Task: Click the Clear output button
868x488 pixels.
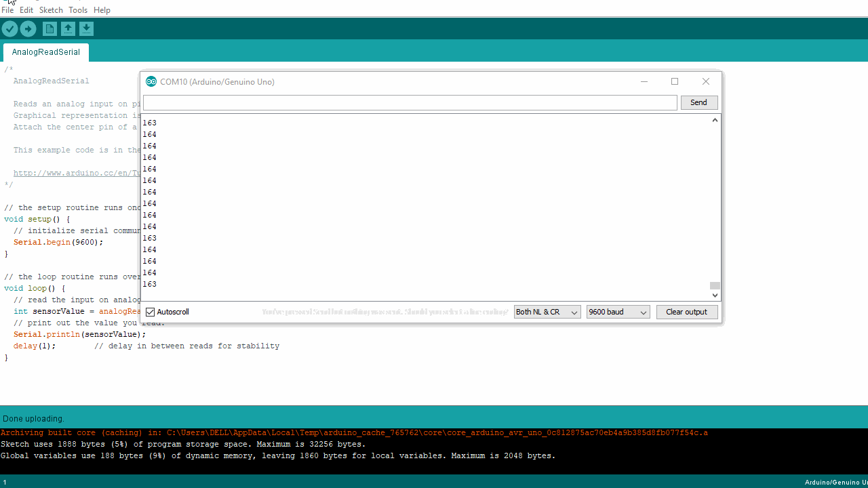Action: 686,312
